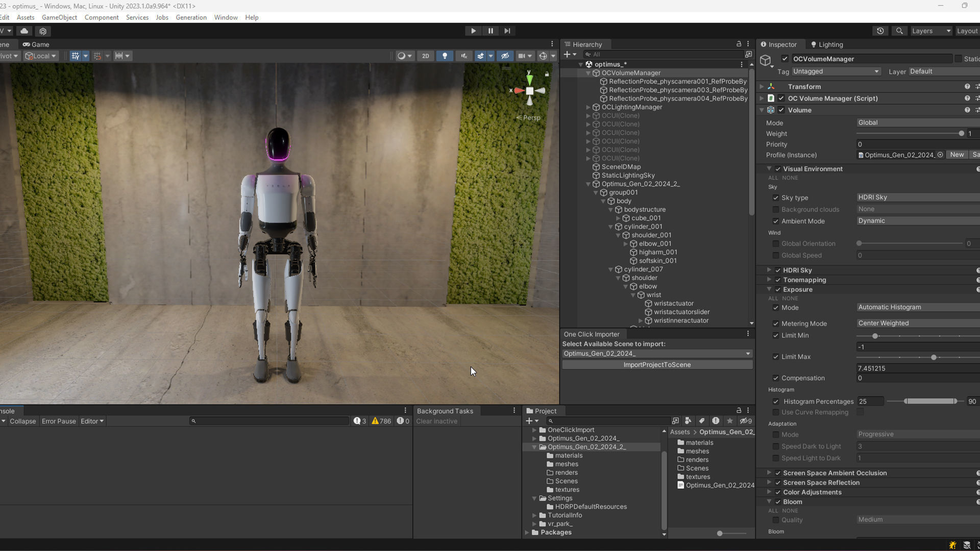This screenshot has width=980, height=551.
Task: Open the Select Available Scene dropdown
Action: tap(657, 354)
